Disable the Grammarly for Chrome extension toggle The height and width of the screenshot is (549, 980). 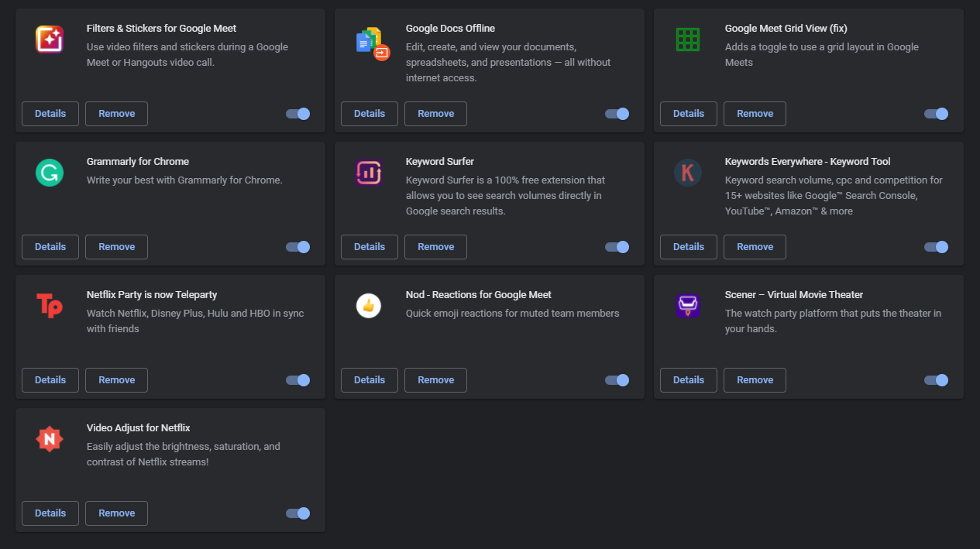coord(297,247)
